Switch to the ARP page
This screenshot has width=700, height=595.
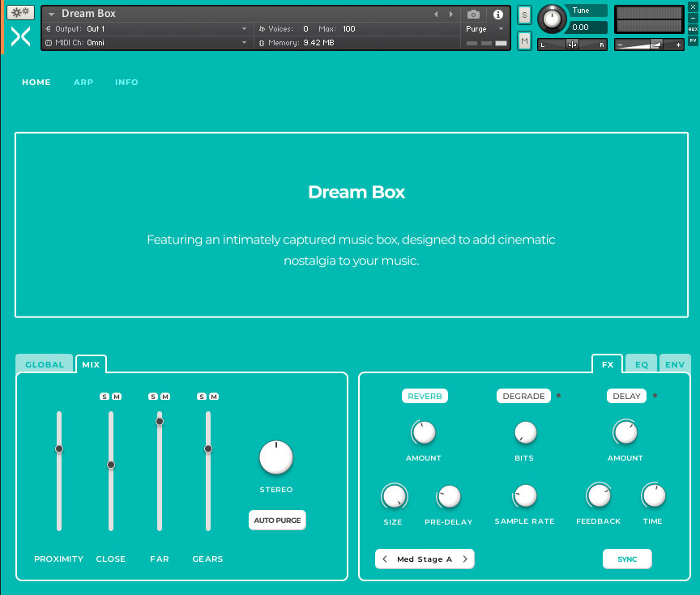click(x=83, y=83)
